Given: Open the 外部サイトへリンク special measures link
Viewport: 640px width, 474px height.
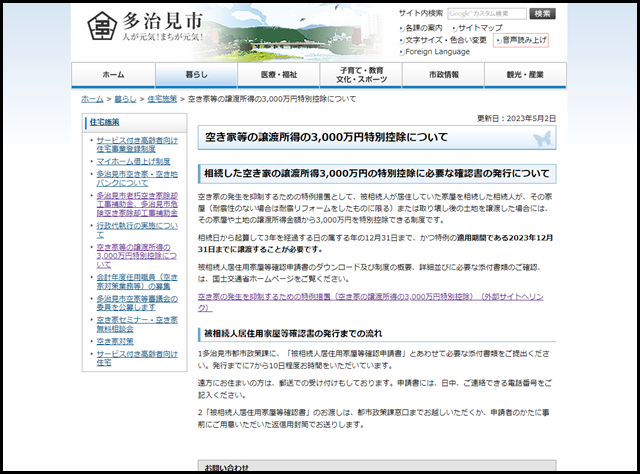Looking at the screenshot, I should 370,302.
